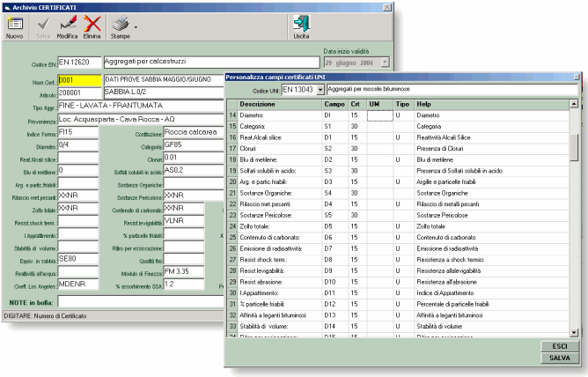Click the Modulo di Finezza field FM 3,35
The width and height of the screenshot is (588, 377).
click(x=184, y=271)
